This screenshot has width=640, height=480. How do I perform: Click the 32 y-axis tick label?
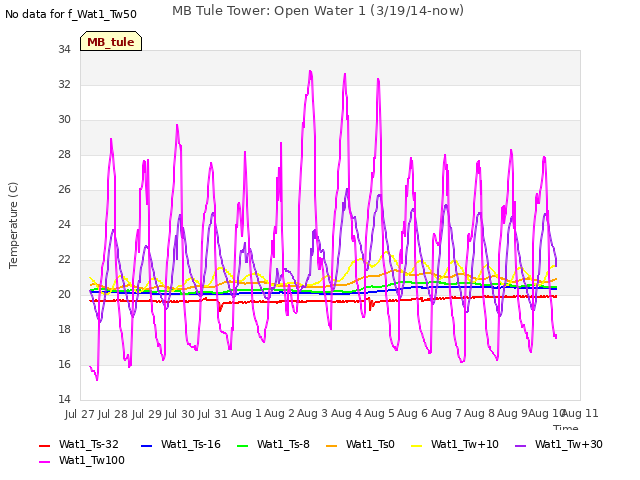pyautogui.click(x=64, y=84)
